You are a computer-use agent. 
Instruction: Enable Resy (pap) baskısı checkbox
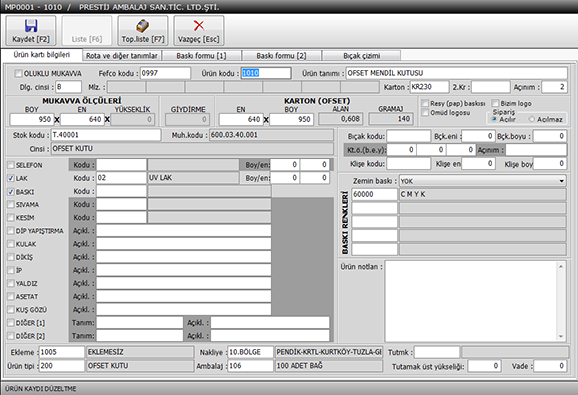point(425,103)
